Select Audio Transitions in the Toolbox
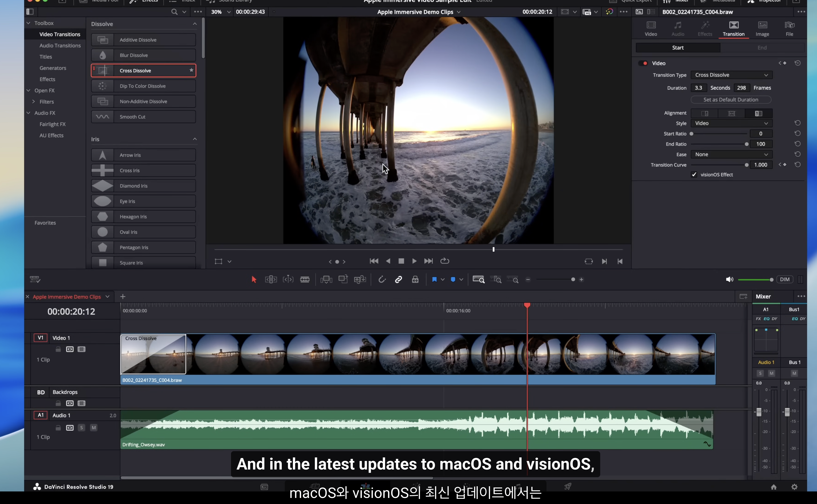 tap(60, 46)
